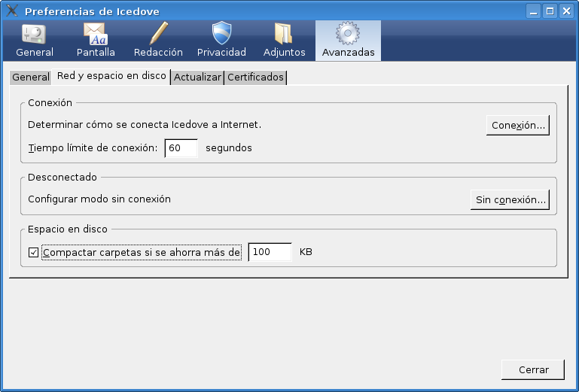The width and height of the screenshot is (579, 392).
Task: Click the Conexión... button
Action: (x=518, y=125)
